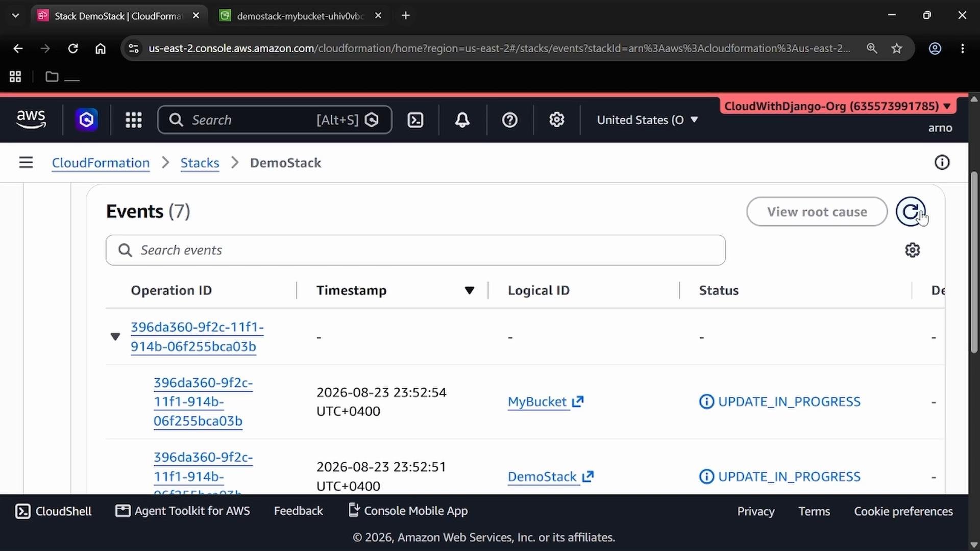The height and width of the screenshot is (551, 980).
Task: Focus the AWS console Search box
Action: 275,120
